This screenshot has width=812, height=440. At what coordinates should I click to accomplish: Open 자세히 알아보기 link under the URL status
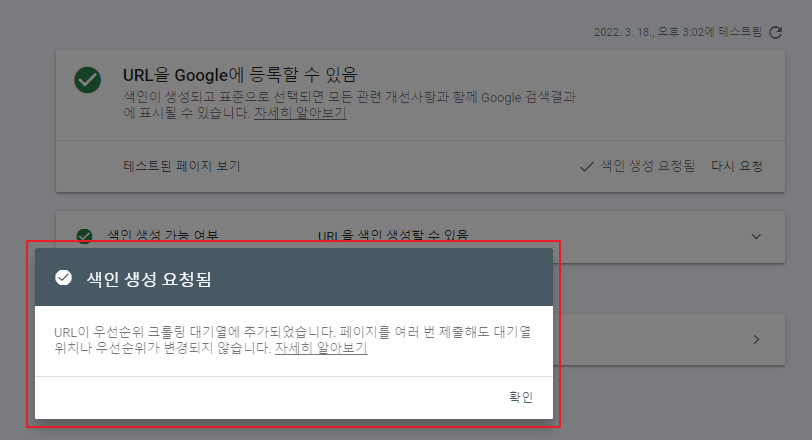(300, 113)
